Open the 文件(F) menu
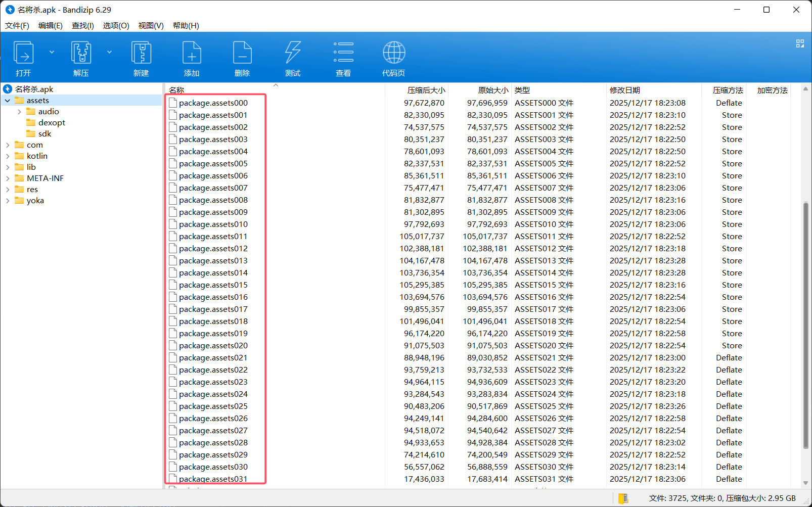This screenshot has width=812, height=507. pos(17,25)
